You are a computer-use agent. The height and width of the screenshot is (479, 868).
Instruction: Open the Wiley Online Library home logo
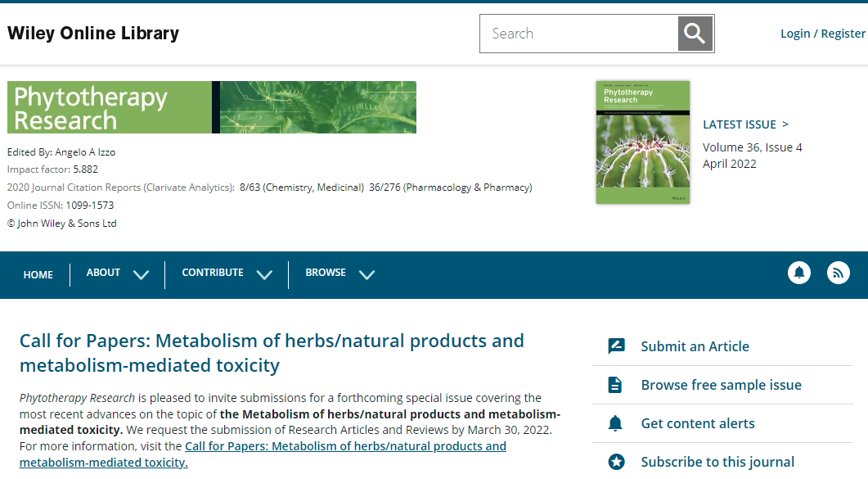[x=93, y=34]
